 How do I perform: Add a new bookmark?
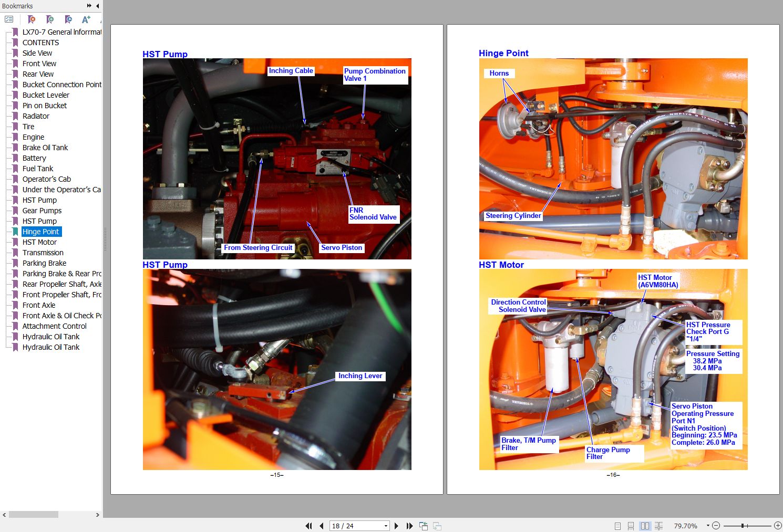pyautogui.click(x=49, y=19)
